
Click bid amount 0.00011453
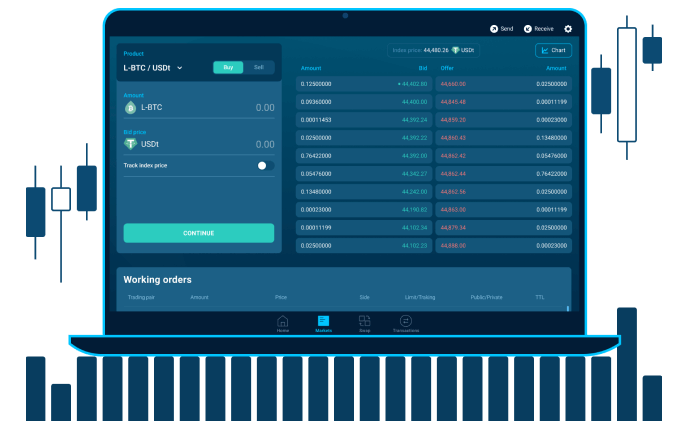[x=316, y=120]
